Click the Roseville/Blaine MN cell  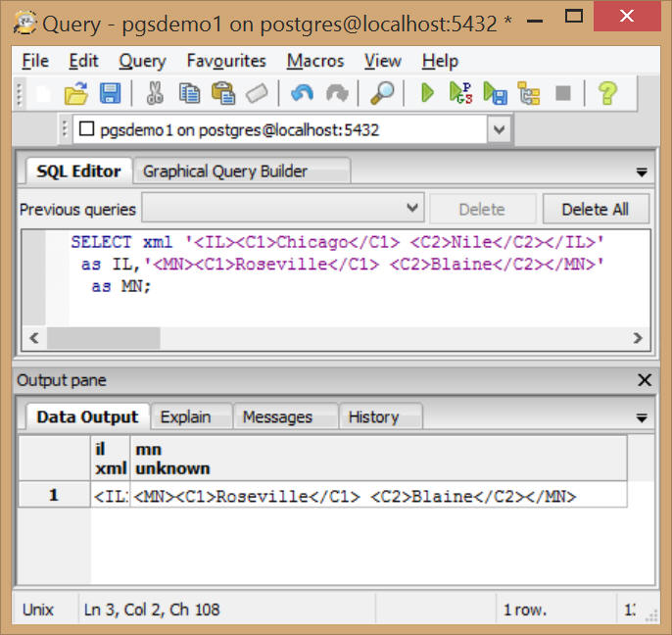point(378,495)
